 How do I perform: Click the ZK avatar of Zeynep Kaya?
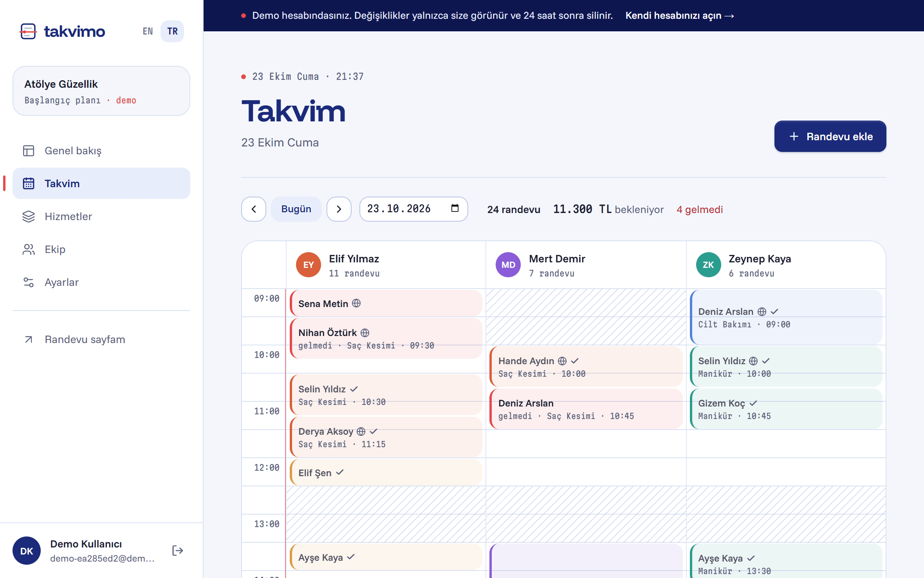click(x=708, y=265)
